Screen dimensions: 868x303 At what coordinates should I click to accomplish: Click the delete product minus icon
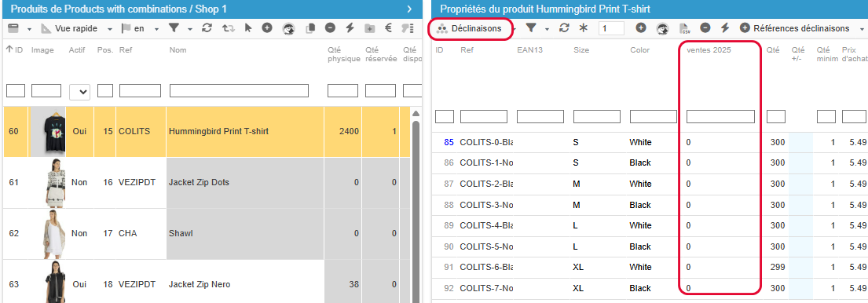coord(330,27)
